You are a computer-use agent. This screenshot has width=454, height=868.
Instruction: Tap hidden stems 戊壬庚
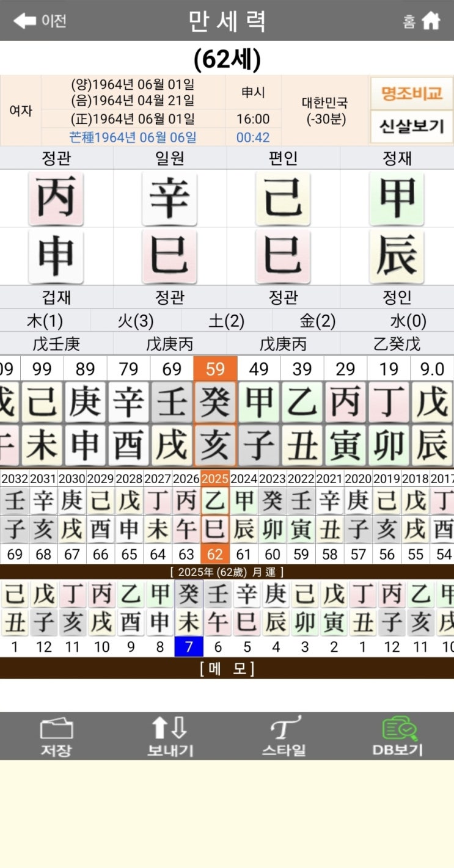tap(56, 344)
